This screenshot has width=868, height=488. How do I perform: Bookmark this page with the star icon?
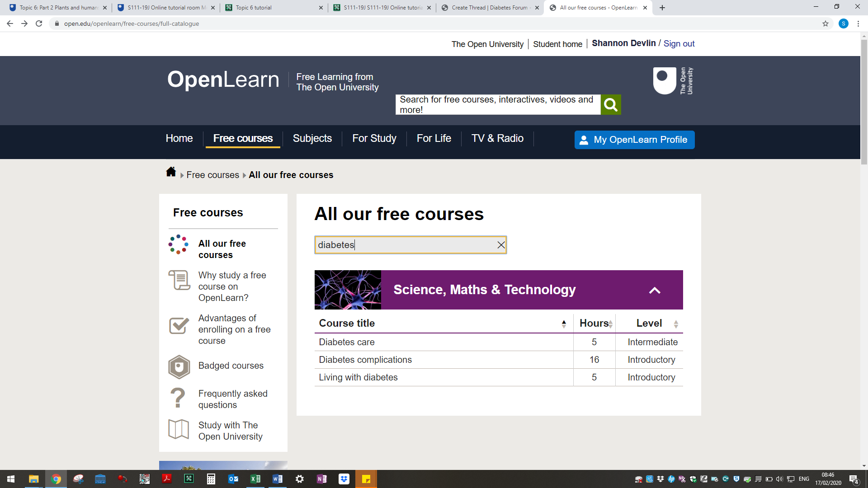(x=826, y=23)
